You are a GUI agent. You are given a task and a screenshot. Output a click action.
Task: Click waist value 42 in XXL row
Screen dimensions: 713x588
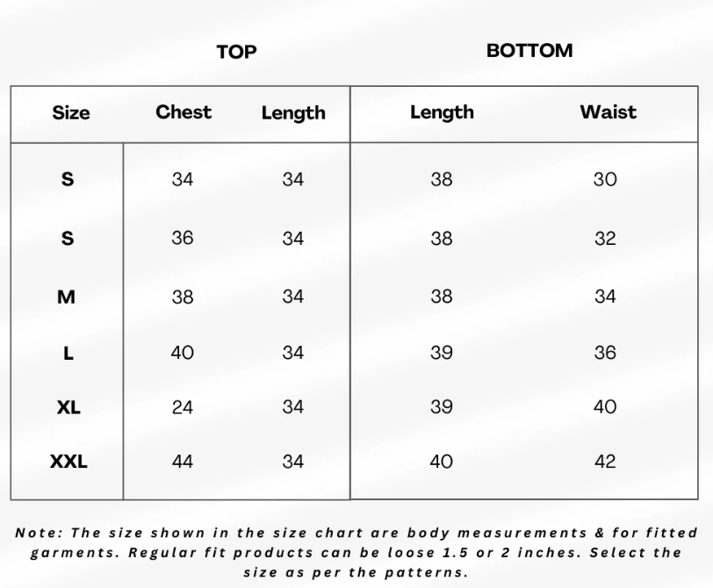(x=605, y=462)
